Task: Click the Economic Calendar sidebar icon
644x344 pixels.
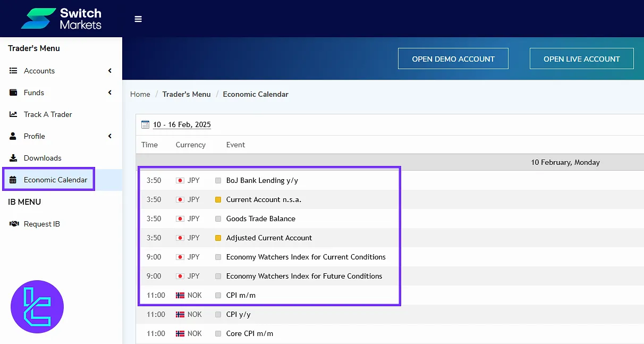Action: pos(13,180)
